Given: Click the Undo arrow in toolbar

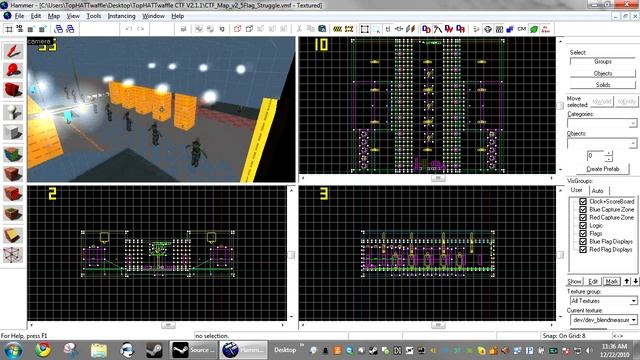Looking at the screenshot, I should point(129,29).
